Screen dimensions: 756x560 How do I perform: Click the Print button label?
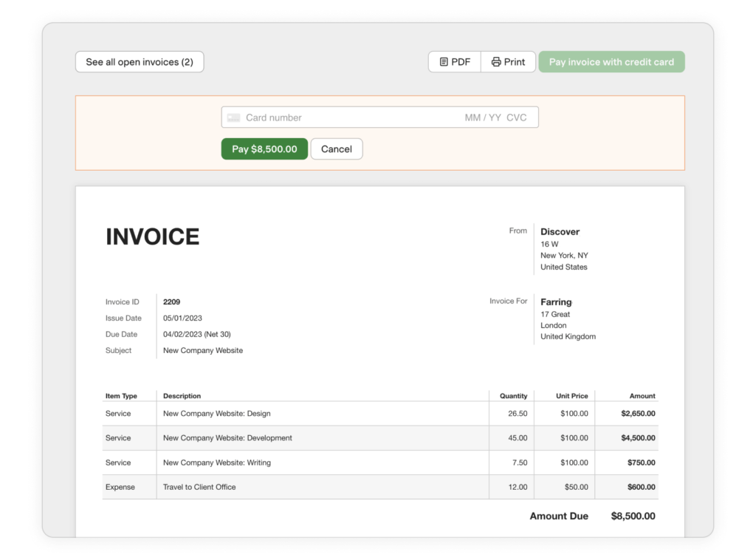pyautogui.click(x=514, y=62)
